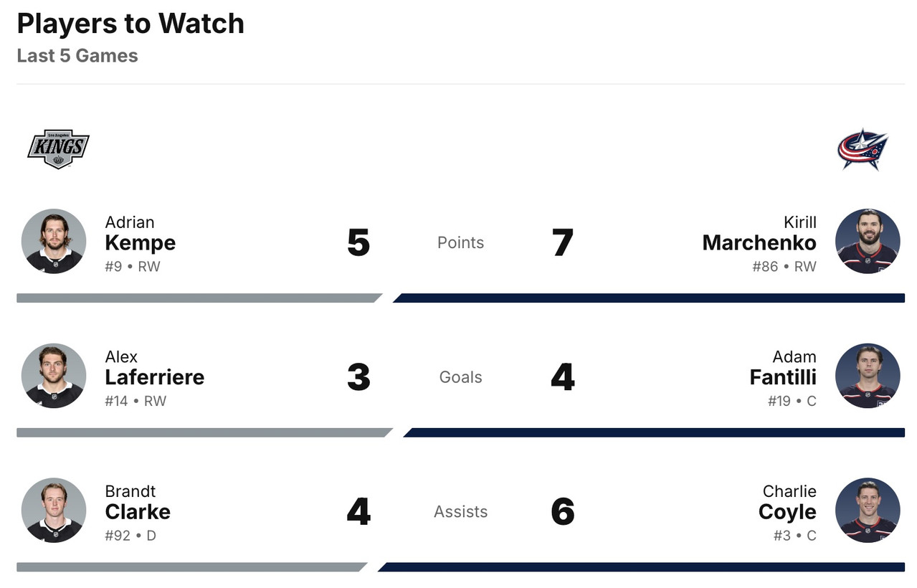Click Marchenko's 7 points value
Screen dimensions: 917x588
pyautogui.click(x=563, y=242)
